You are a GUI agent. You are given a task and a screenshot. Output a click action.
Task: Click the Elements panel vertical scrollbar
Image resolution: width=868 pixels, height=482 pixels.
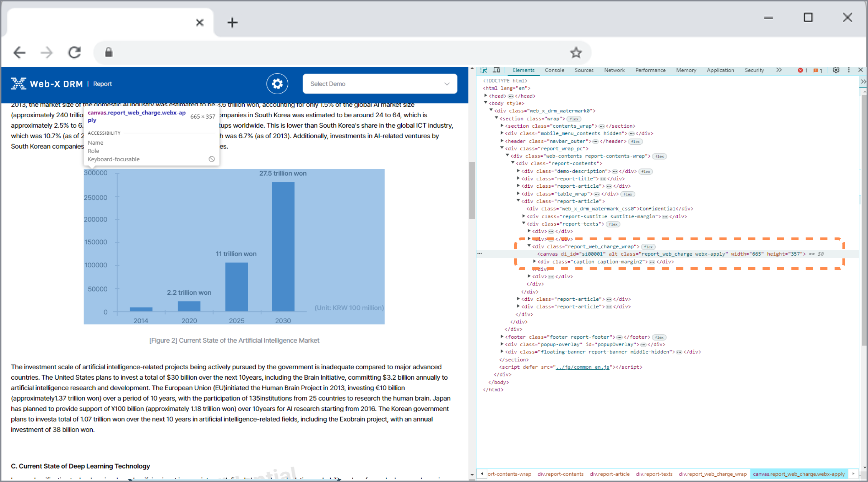(864, 220)
